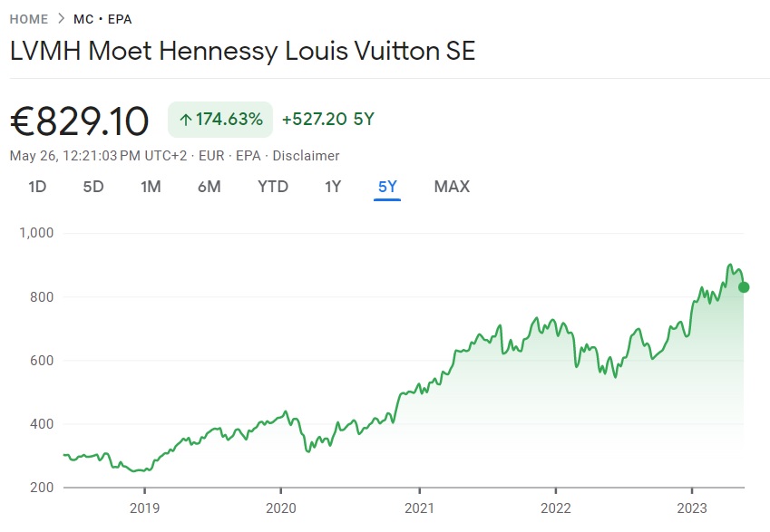770x532 pixels.
Task: Open the Disclaimer link
Action: 306,156
